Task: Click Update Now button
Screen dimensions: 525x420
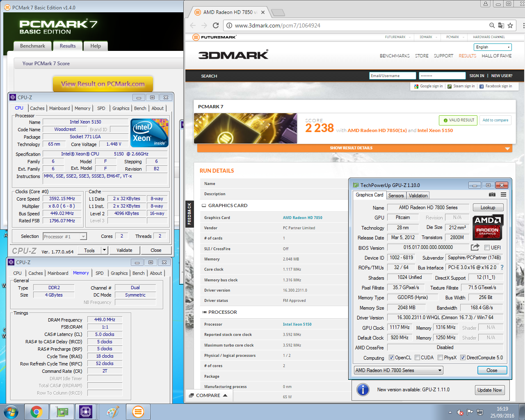Action: point(490,390)
